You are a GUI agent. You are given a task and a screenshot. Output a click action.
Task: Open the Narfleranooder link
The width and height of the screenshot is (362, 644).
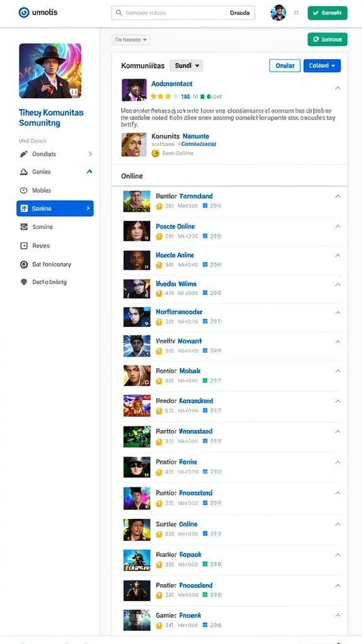click(179, 312)
